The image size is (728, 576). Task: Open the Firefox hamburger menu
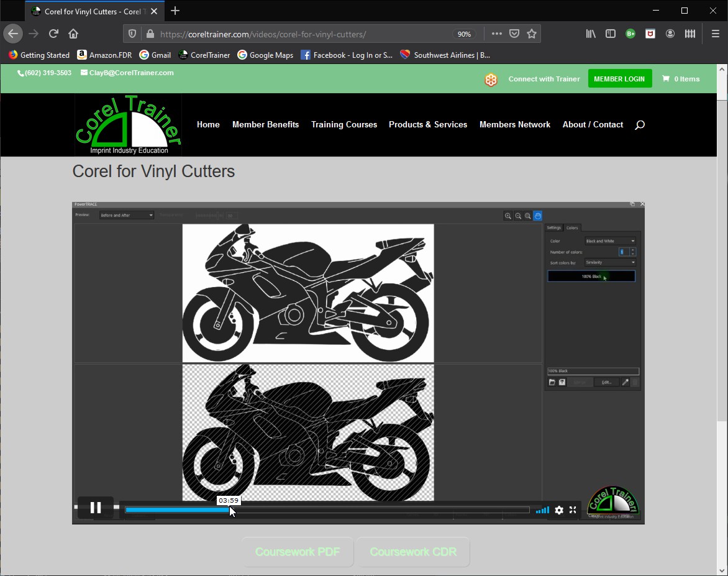click(716, 34)
